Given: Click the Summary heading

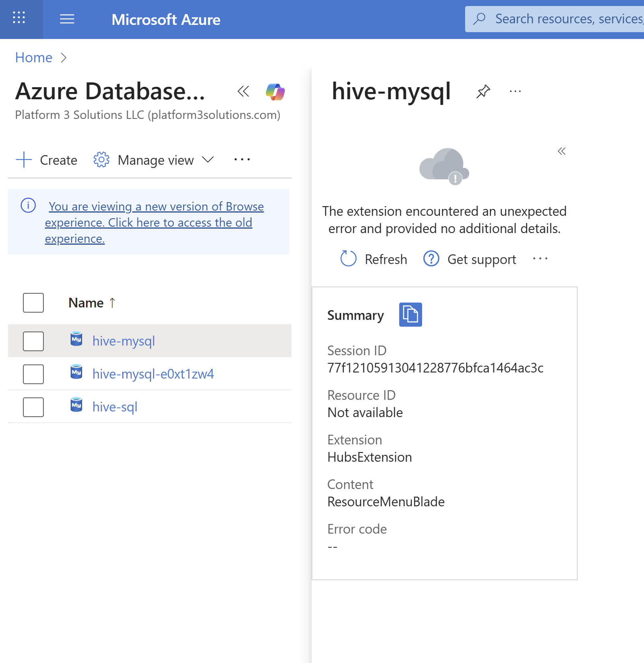Looking at the screenshot, I should point(355,315).
